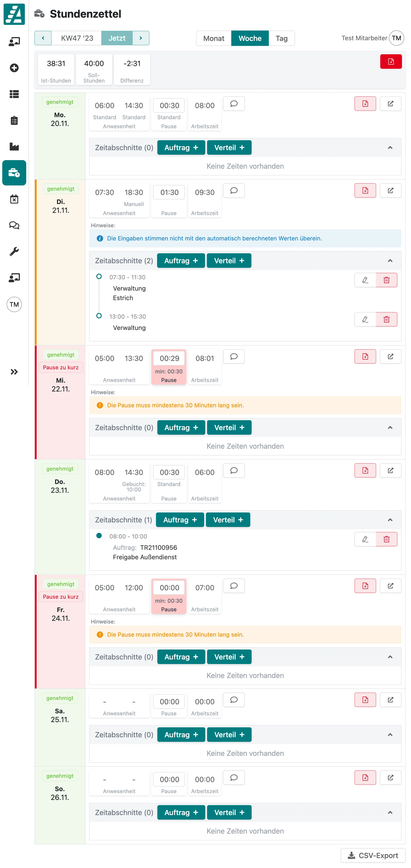Collapse Zeitabschnitte (1) section on Thursday
The height and width of the screenshot is (868, 411).
coord(390,520)
